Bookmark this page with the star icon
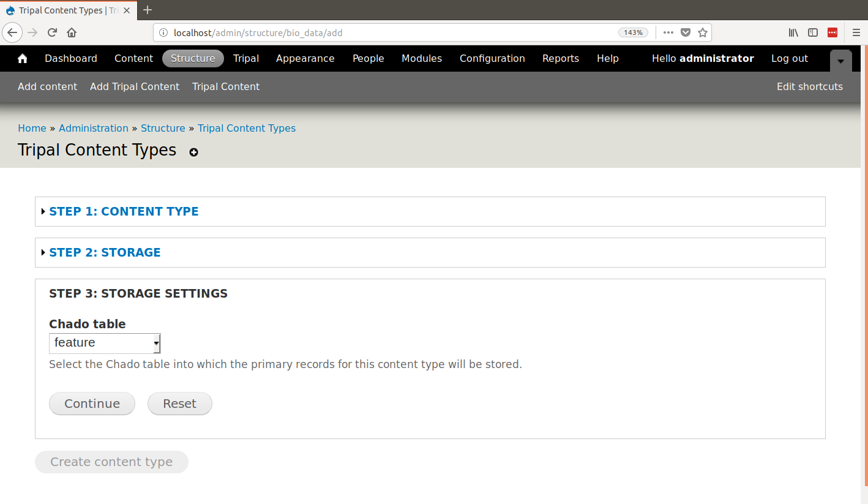Image resolution: width=868 pixels, height=504 pixels. [703, 32]
